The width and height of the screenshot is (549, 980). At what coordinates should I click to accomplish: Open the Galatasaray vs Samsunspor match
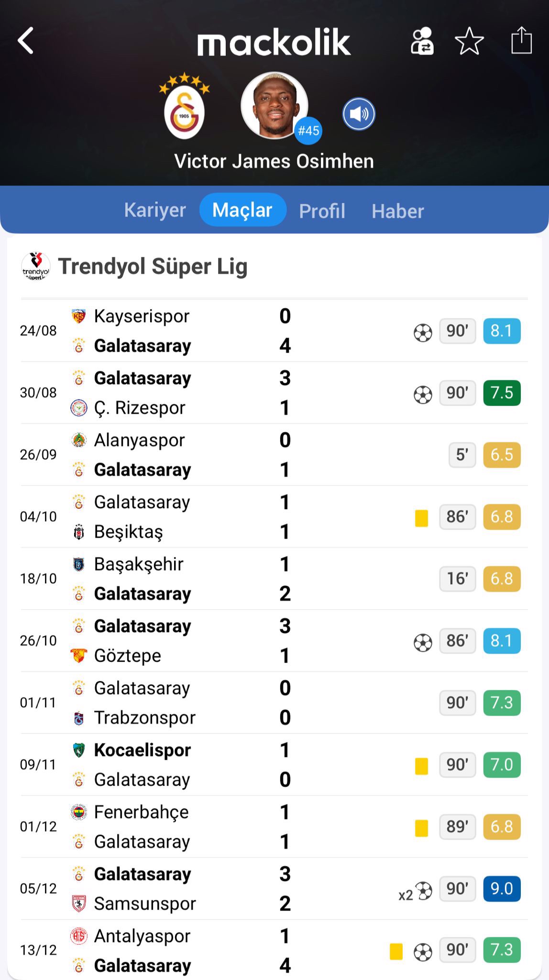[x=191, y=889]
